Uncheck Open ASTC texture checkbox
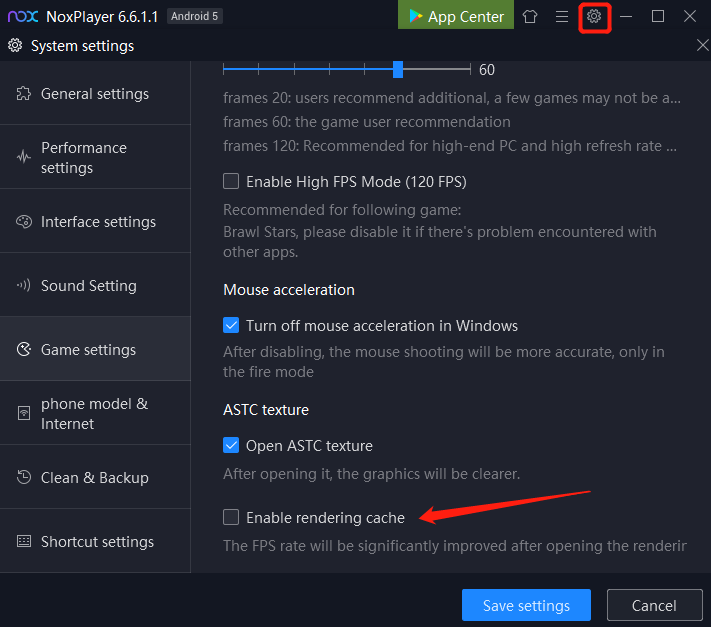 231,445
